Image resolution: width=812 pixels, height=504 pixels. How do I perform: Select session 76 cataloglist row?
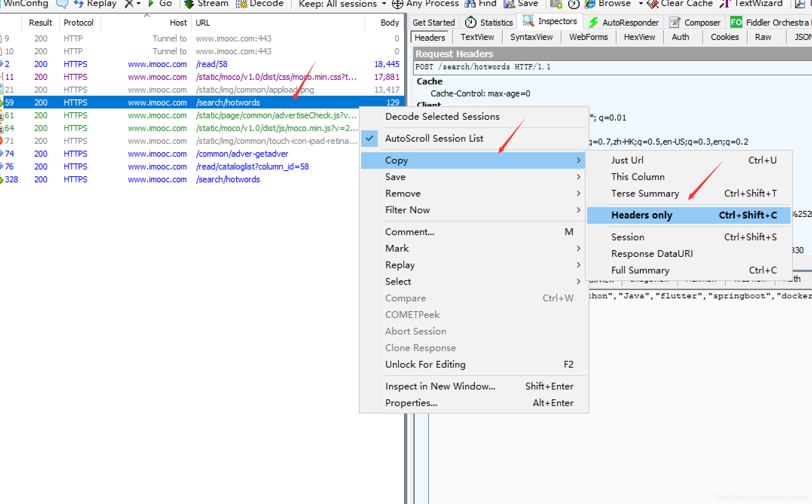pyautogui.click(x=252, y=166)
